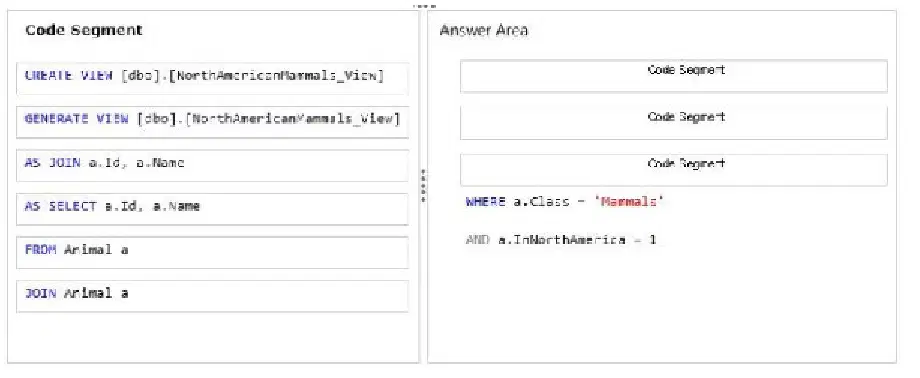
Task: Grab the vertical splitter handle between panels
Action: pyautogui.click(x=423, y=185)
